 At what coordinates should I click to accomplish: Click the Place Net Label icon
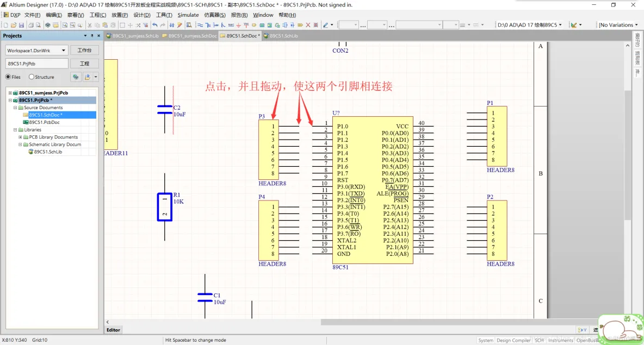coord(231,25)
